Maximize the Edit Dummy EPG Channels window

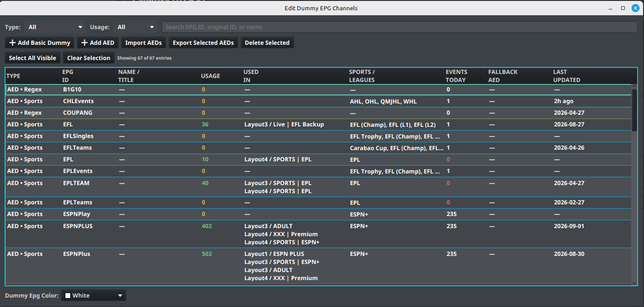point(623,8)
